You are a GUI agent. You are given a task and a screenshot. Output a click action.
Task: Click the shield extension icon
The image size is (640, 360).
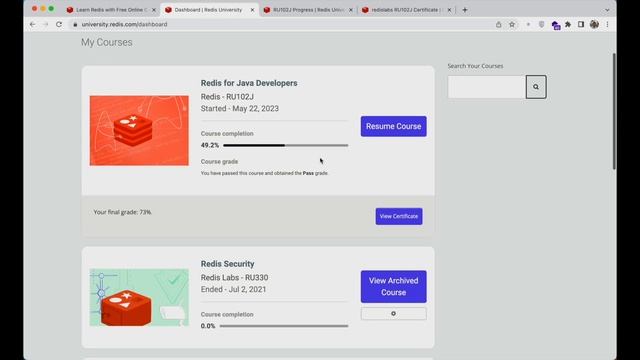click(x=542, y=24)
